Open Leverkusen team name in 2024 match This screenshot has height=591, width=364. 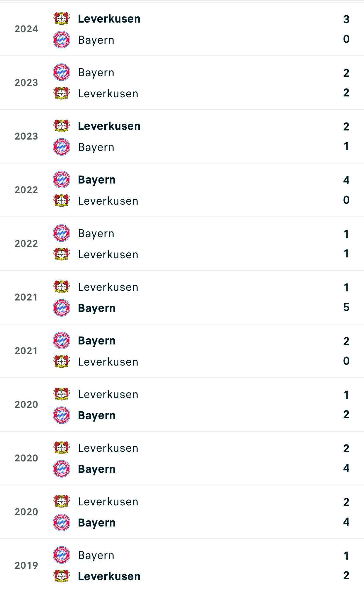pyautogui.click(x=109, y=19)
